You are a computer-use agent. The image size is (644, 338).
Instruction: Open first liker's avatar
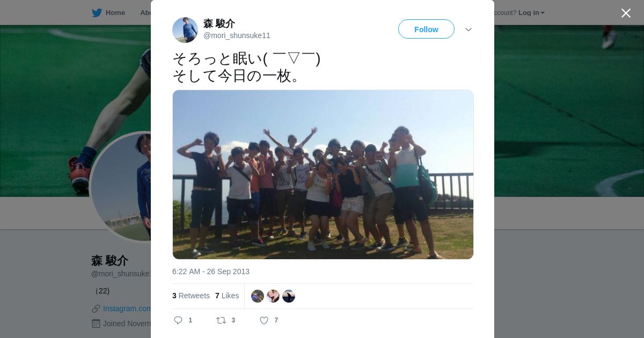tap(258, 296)
